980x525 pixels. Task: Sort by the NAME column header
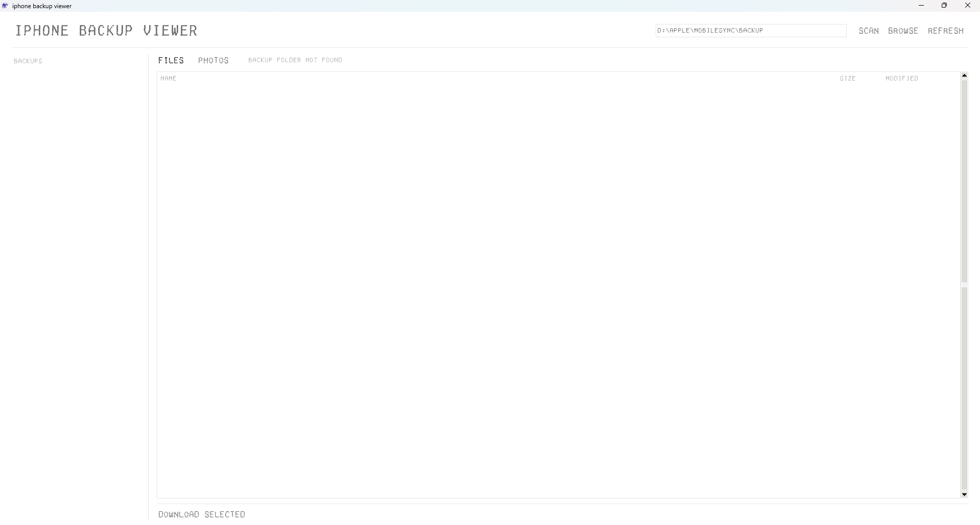pos(169,78)
